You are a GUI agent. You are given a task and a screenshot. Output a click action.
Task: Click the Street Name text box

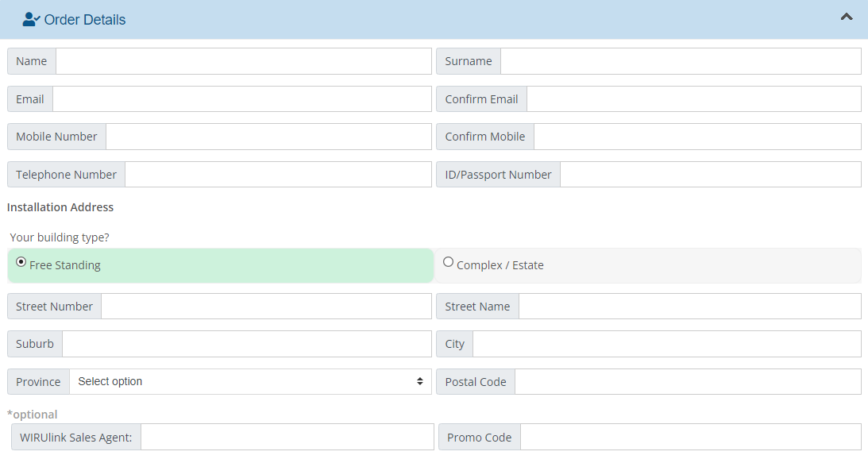689,307
